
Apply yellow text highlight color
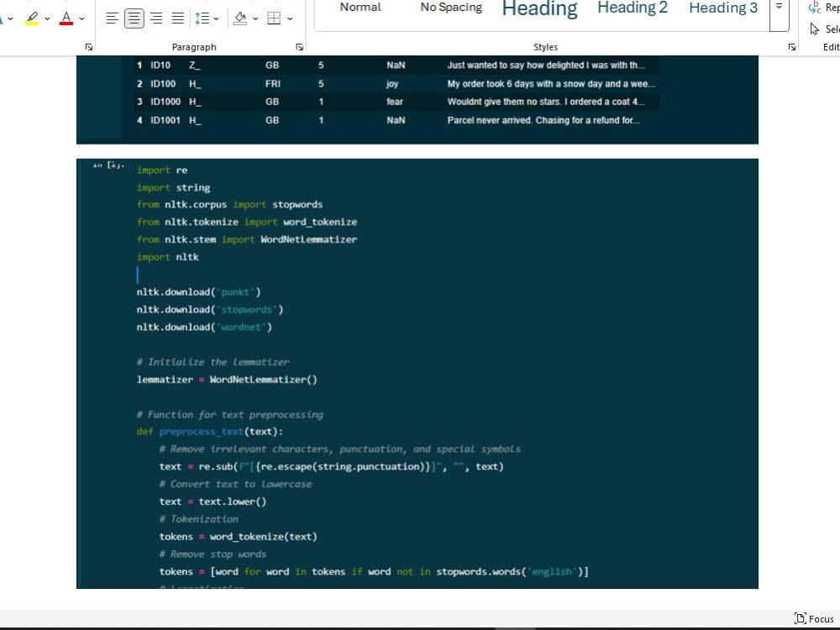point(32,18)
